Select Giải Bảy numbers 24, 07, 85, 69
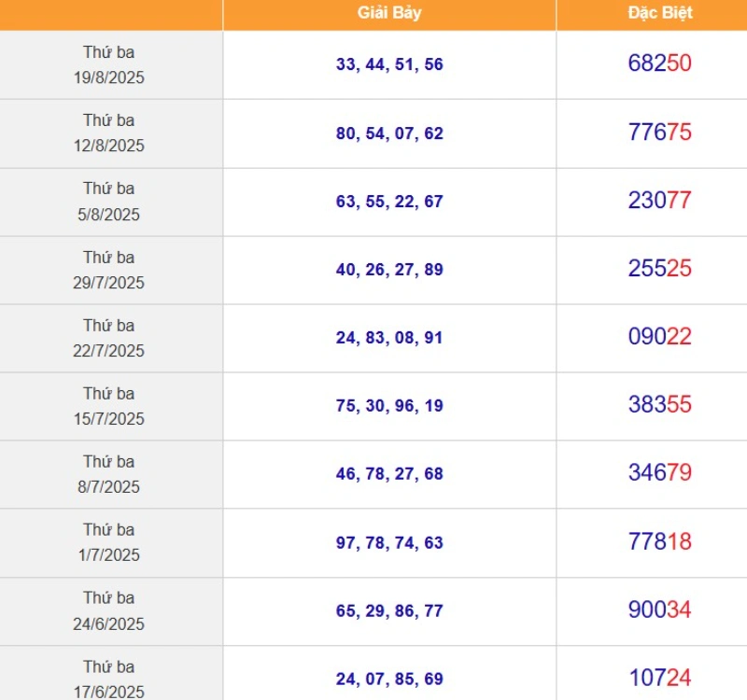 389,679
